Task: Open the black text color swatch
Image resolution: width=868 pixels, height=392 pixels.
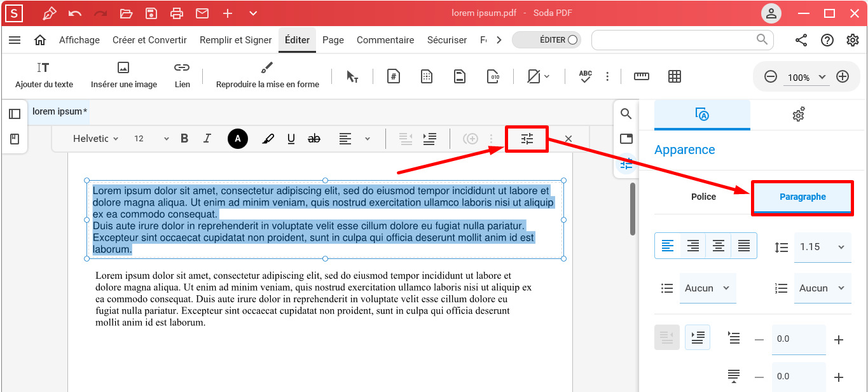Action: point(238,139)
